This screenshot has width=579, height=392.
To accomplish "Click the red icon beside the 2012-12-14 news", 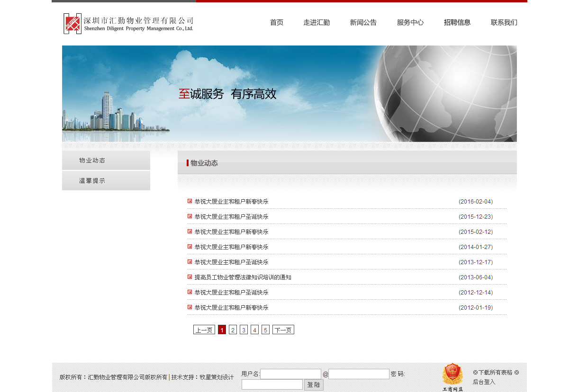I will (190, 292).
